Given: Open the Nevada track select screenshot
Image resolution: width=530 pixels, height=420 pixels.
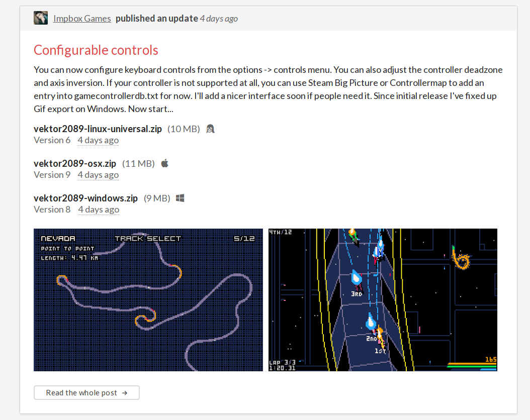Looking at the screenshot, I should click(x=148, y=300).
